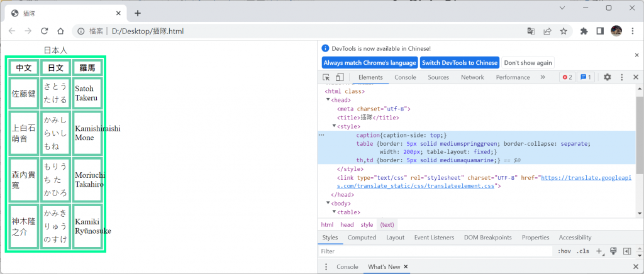Open DevTools settings gear
The width and height of the screenshot is (644, 274).
pyautogui.click(x=608, y=77)
